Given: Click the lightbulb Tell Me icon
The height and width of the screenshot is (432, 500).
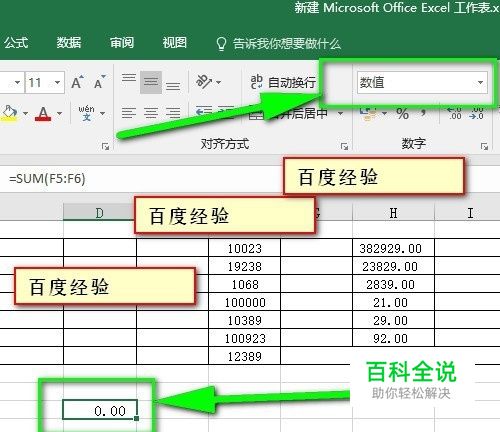Looking at the screenshot, I should (x=221, y=44).
